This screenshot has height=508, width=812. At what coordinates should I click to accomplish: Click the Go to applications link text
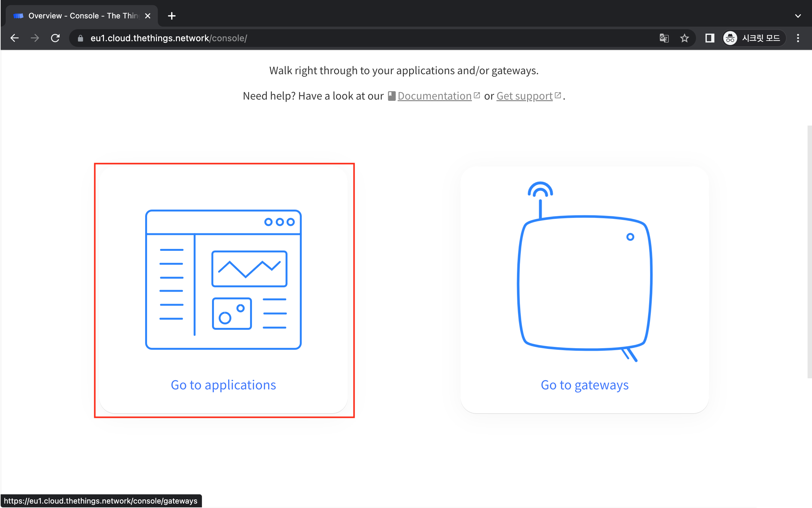click(223, 385)
